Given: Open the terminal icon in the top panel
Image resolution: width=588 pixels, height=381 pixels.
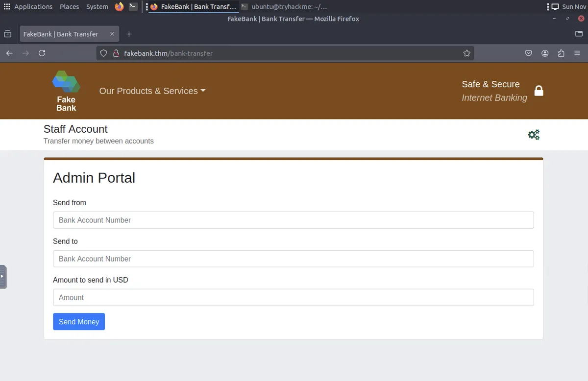Looking at the screenshot, I should 133,6.
